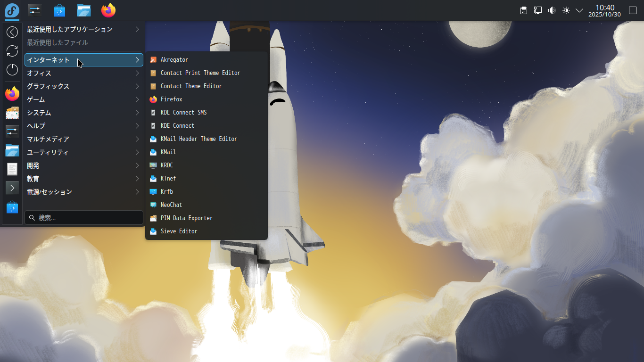Expand the 電源/セッション category
Image resolution: width=644 pixels, height=362 pixels.
pos(84,192)
